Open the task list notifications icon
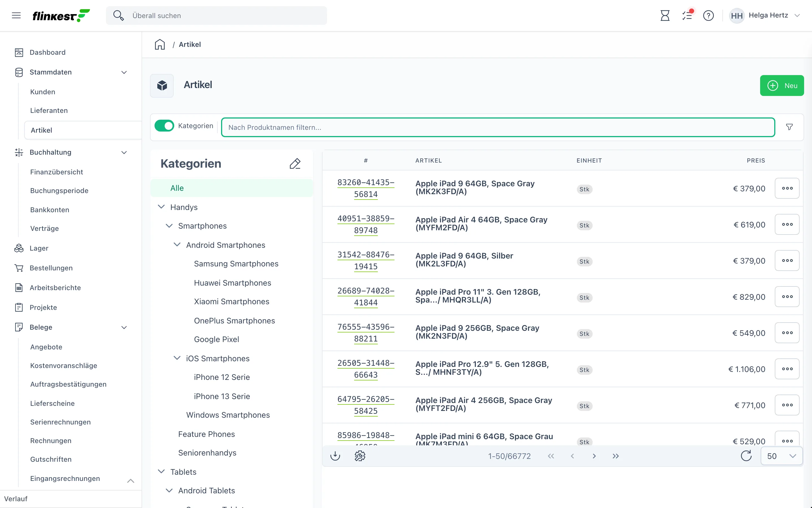Viewport: 812px width, 508px height. 687,16
